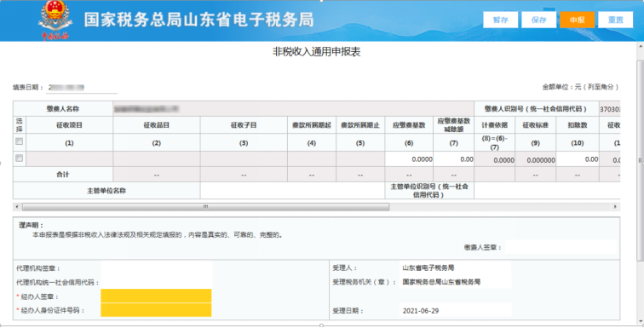The width and height of the screenshot is (644, 328).
Task: Click the 合计 row label
Action: pyautogui.click(x=63, y=175)
